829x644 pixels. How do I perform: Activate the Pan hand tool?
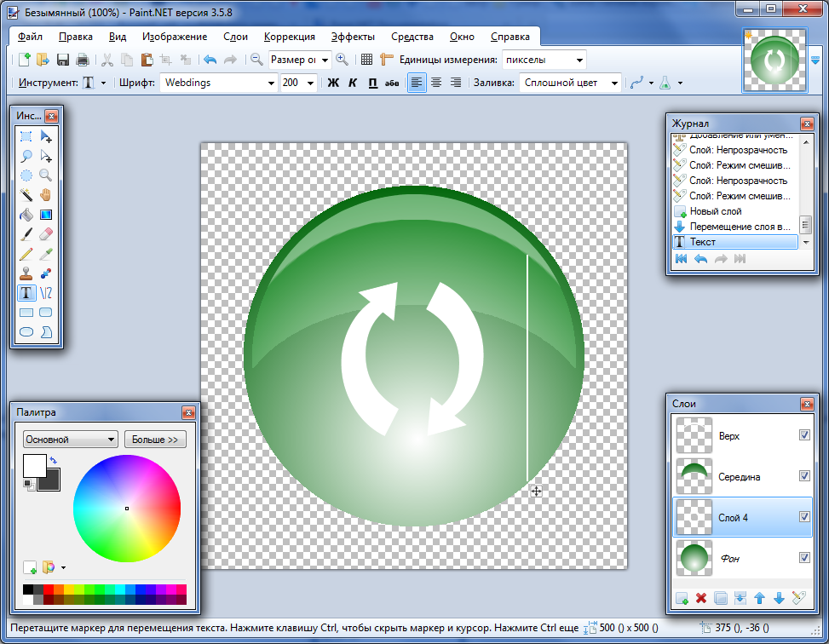click(x=46, y=195)
